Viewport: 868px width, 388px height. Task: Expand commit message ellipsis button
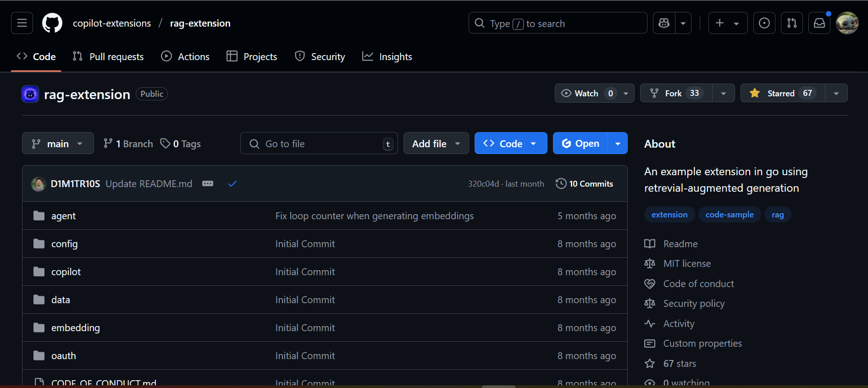click(x=208, y=183)
